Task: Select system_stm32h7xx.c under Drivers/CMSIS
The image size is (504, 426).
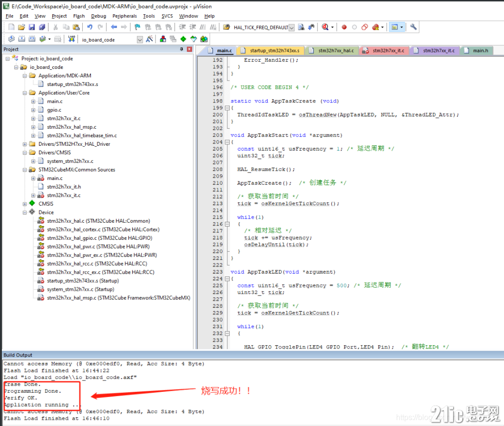Action: pos(70,161)
